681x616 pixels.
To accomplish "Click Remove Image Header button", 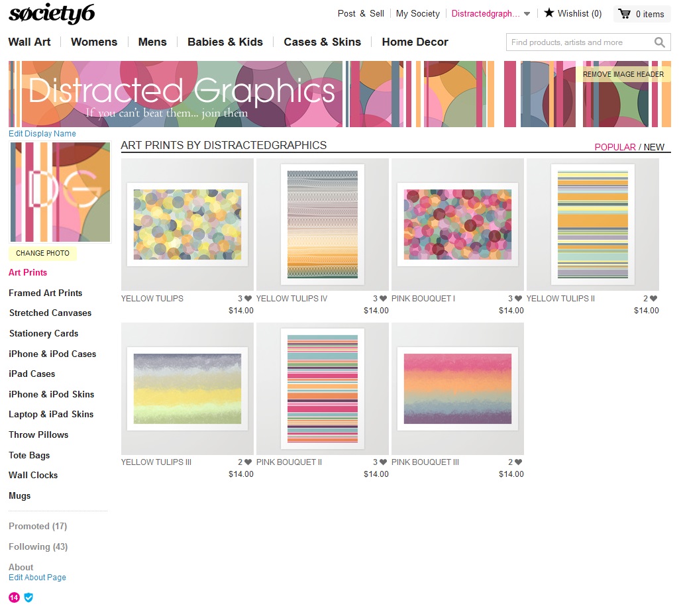I will coord(623,74).
